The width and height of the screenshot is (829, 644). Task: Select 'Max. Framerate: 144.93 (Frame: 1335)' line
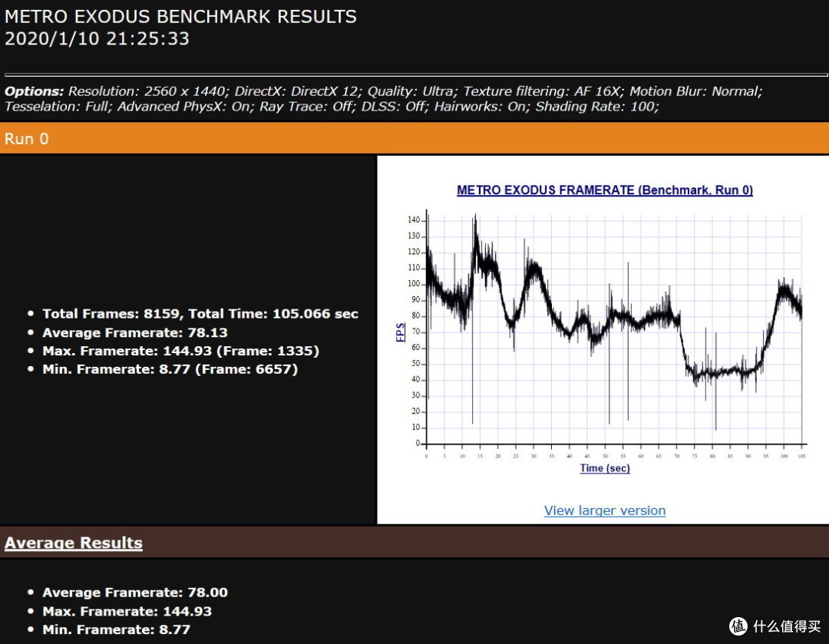[181, 351]
